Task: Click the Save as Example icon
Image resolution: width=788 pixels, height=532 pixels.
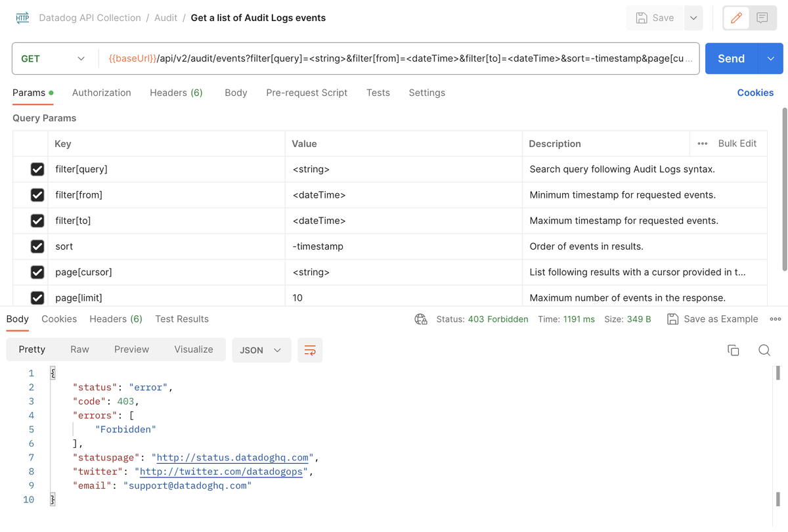Action: click(672, 319)
